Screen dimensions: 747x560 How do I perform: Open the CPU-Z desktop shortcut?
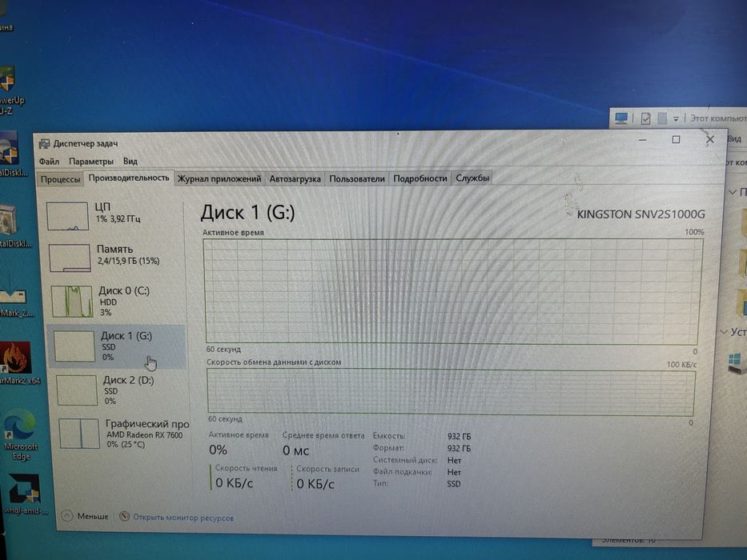pos(10,90)
